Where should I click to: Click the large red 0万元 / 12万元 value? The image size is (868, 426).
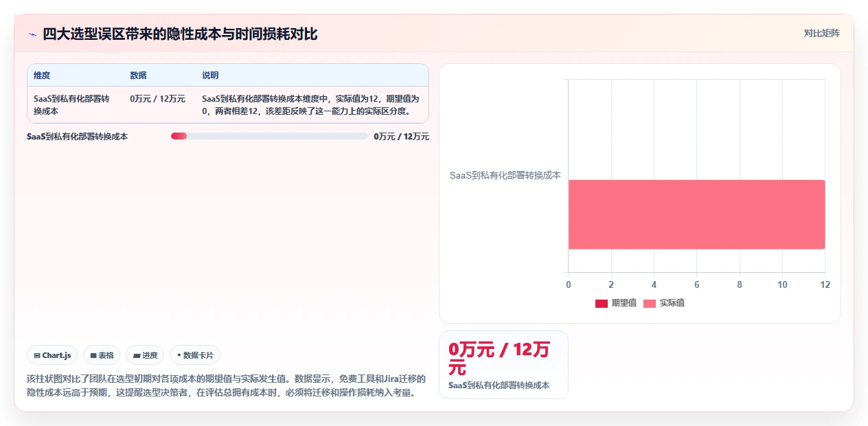coord(500,358)
